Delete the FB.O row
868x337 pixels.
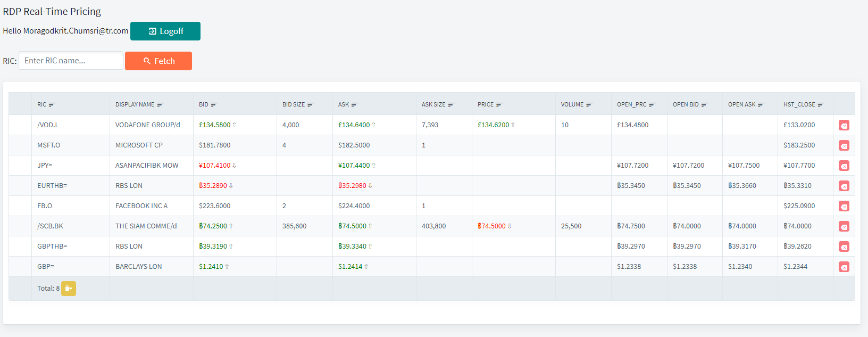pos(844,206)
